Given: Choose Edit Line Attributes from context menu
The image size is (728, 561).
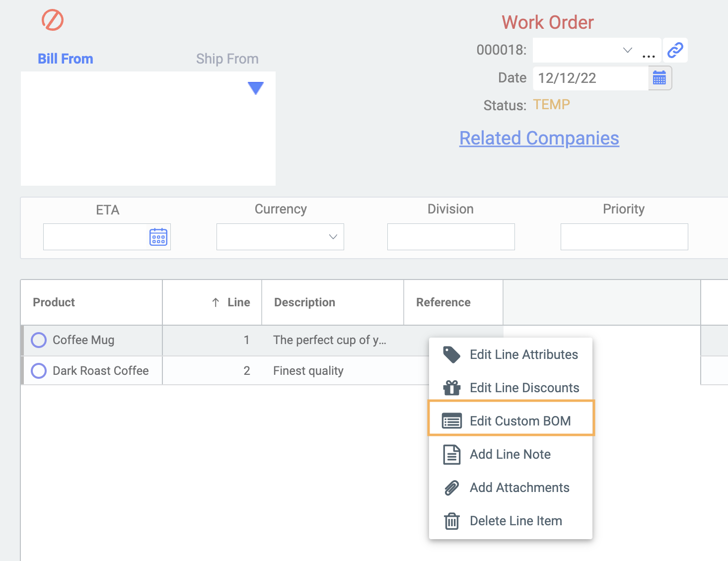Looking at the screenshot, I should click(510, 354).
